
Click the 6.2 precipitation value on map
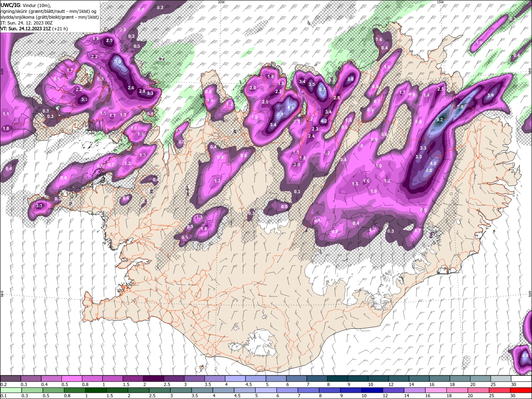(322, 89)
